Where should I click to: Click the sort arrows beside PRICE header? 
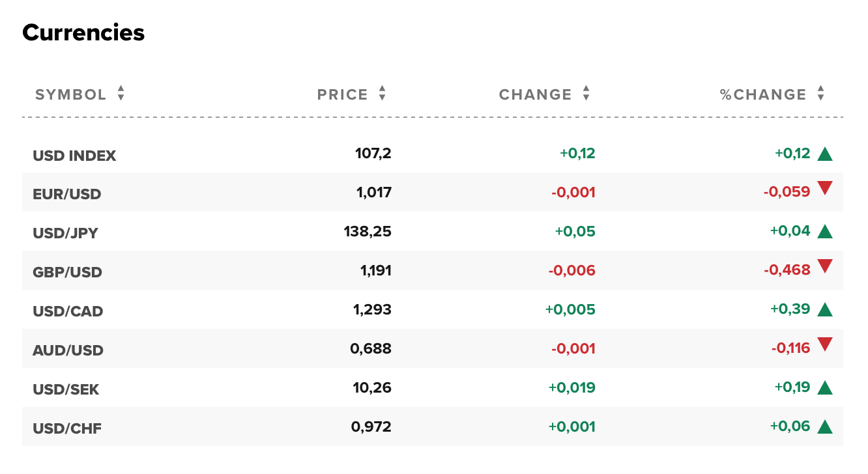pos(382,94)
